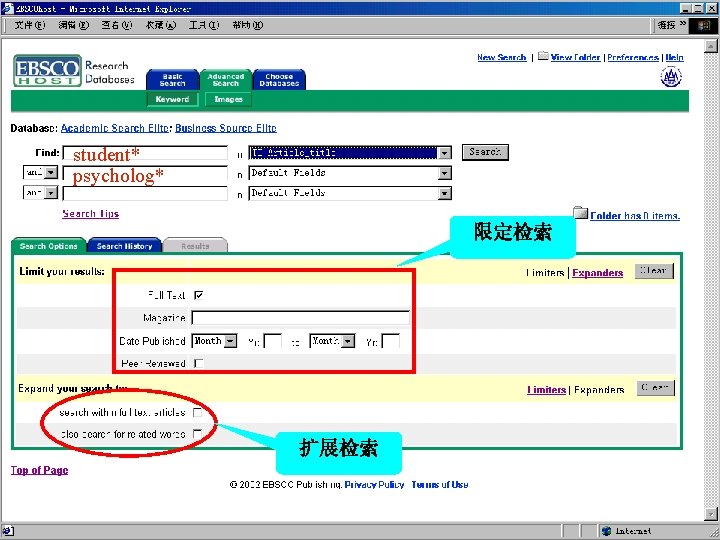The width and height of the screenshot is (720, 540).
Task: Click the vertical scrollbar down arrow
Action: (711, 514)
